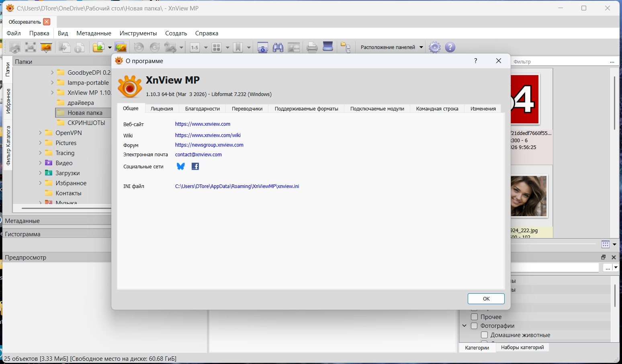Screen dimensions: 622x364
Task: Collapse the Фотографии category node
Action: coord(464,326)
